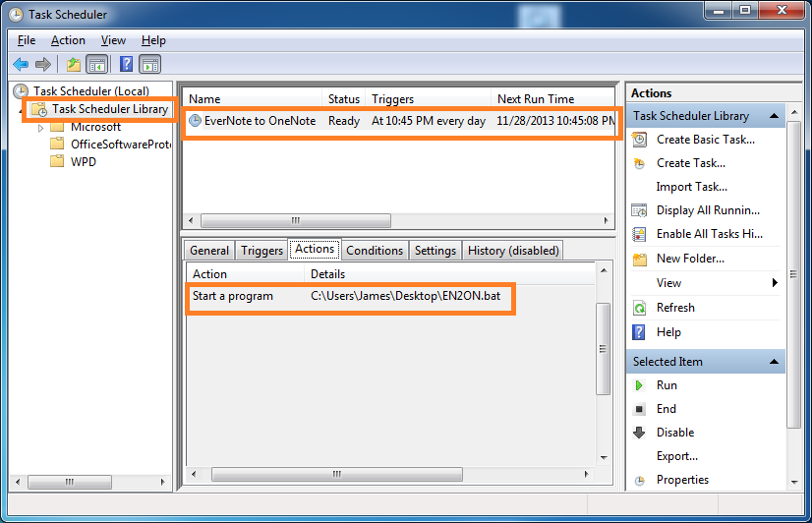
Task: Open the Help menu in menu bar
Action: (153, 40)
